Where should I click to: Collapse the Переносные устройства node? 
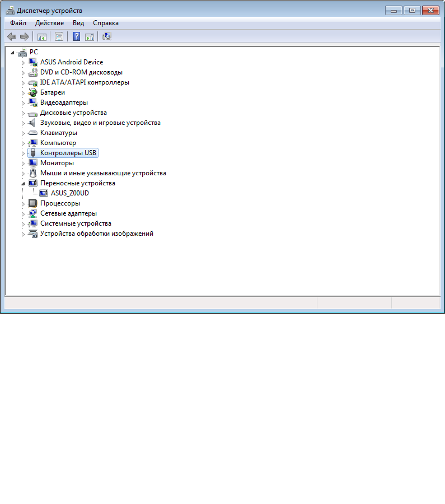[24, 183]
